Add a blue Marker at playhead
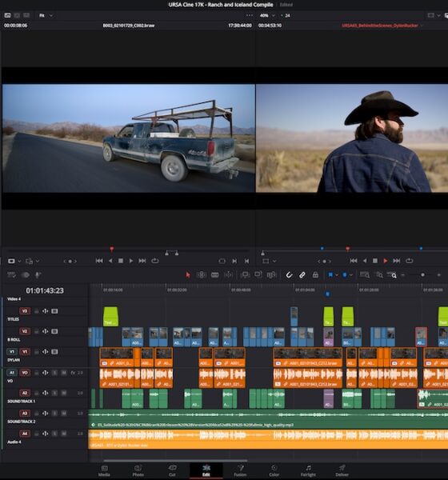This screenshot has height=480, width=448. (x=345, y=275)
